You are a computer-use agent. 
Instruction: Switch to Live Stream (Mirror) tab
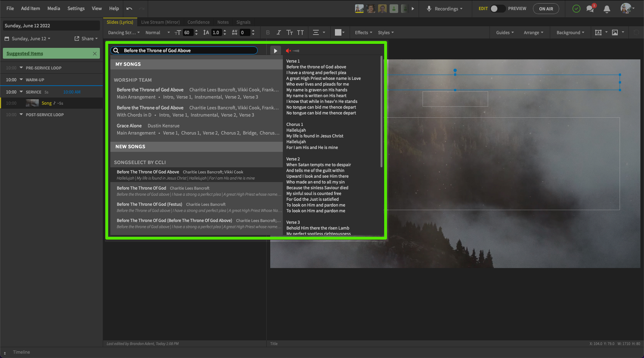(x=160, y=22)
